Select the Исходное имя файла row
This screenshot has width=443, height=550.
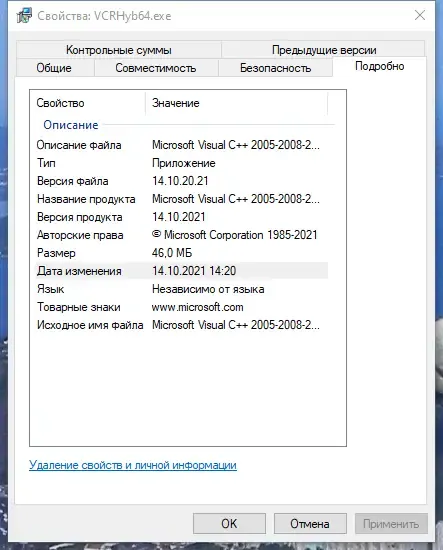point(182,325)
